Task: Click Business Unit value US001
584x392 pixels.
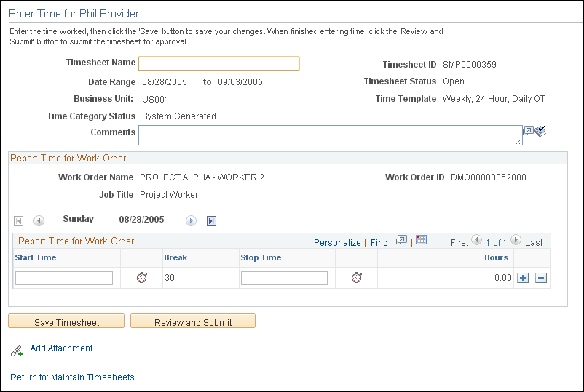Action: coord(155,100)
